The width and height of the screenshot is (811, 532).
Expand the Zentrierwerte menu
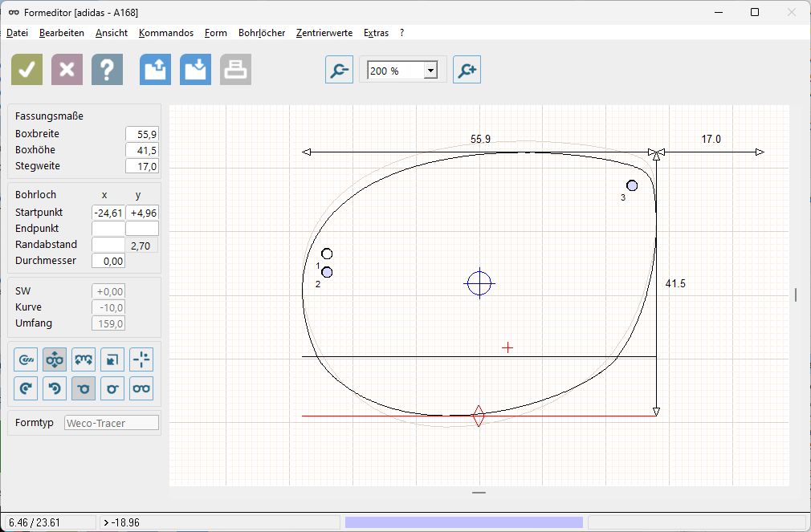tap(324, 33)
